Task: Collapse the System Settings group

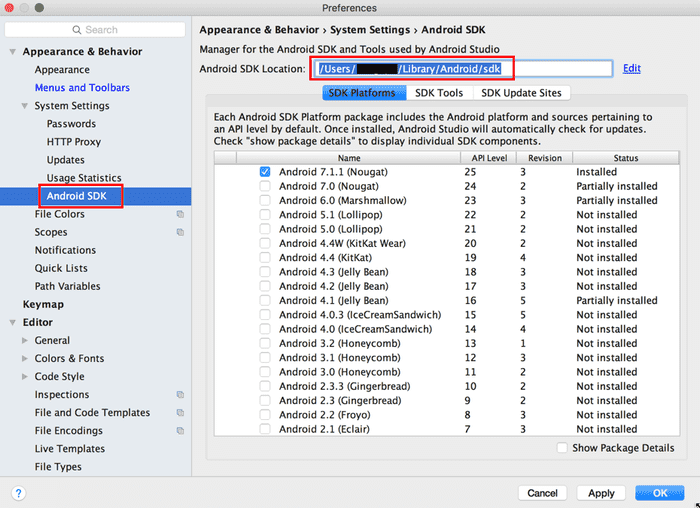Action: tap(25, 106)
